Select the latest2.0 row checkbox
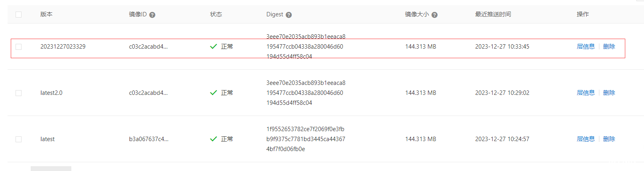 18,93
